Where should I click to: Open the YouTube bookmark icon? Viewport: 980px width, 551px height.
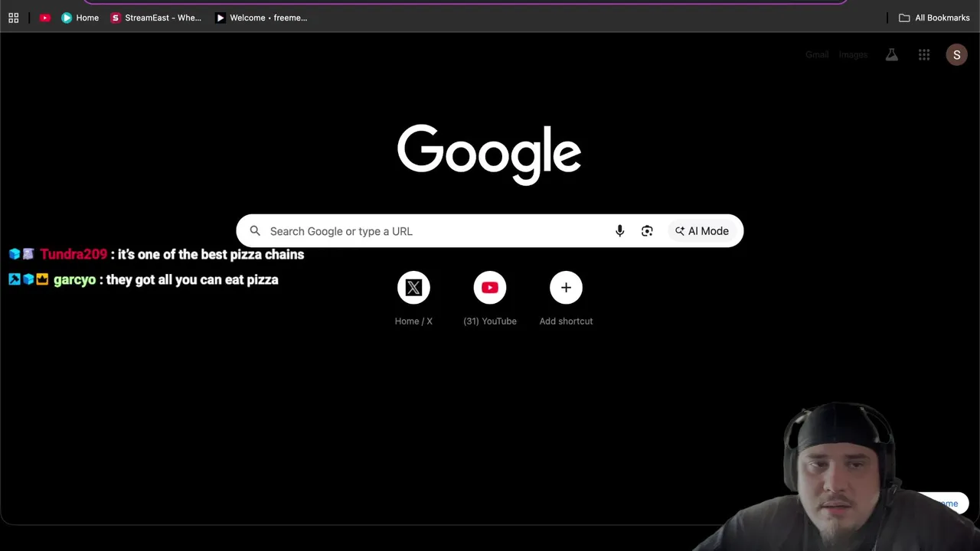click(45, 18)
